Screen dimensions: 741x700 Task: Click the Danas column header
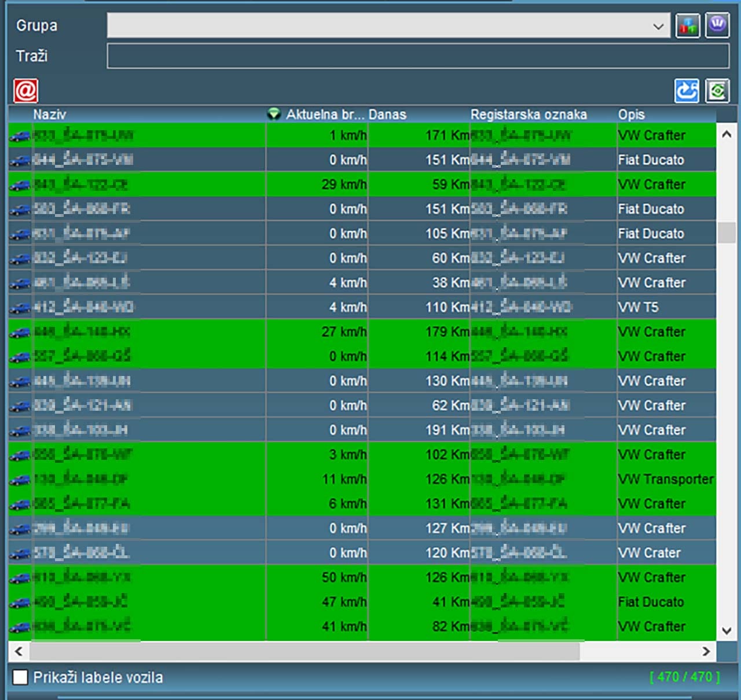click(387, 115)
